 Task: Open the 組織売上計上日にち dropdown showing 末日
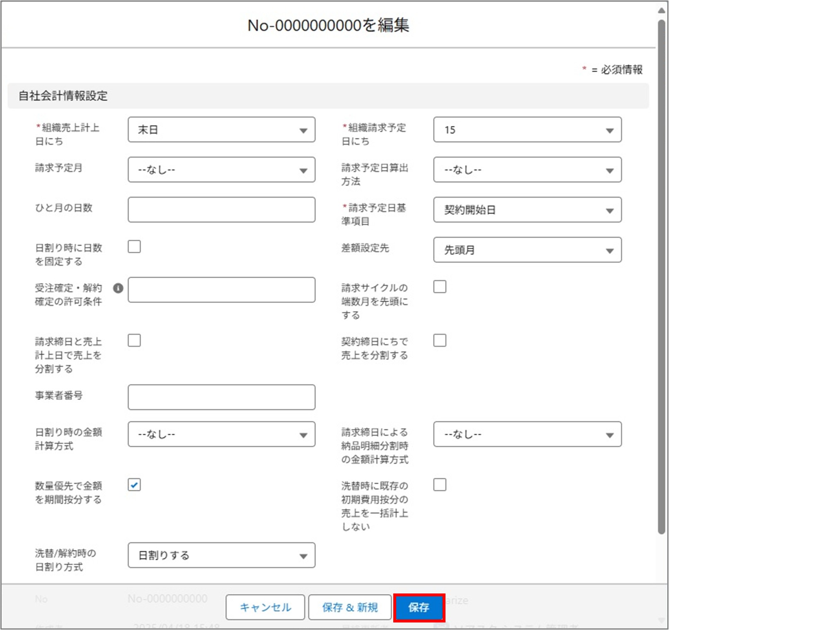click(222, 131)
